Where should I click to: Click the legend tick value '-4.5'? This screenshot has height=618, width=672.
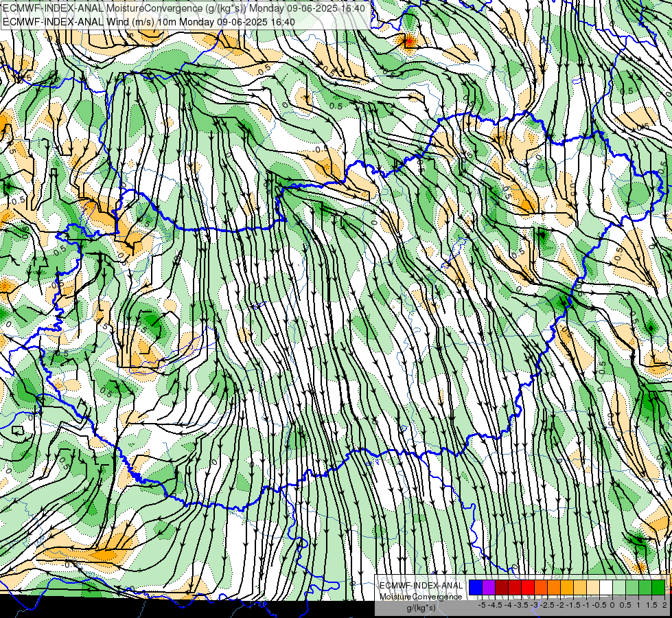[495, 605]
